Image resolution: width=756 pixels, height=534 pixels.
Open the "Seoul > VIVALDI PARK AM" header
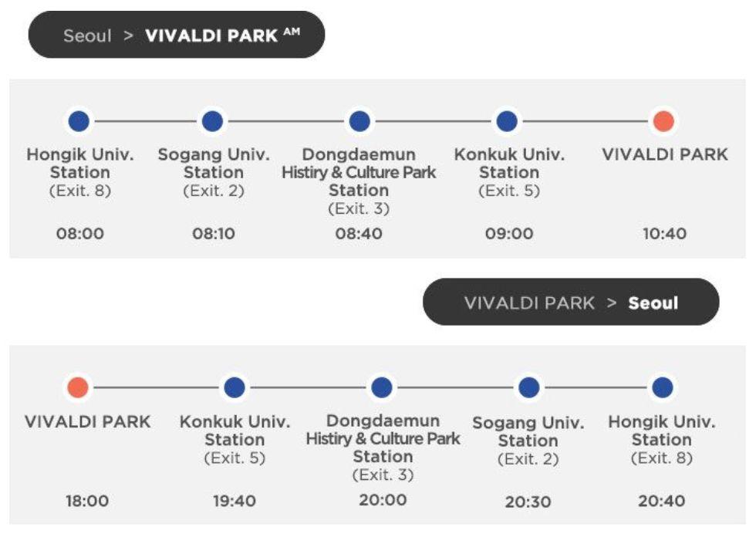point(177,35)
